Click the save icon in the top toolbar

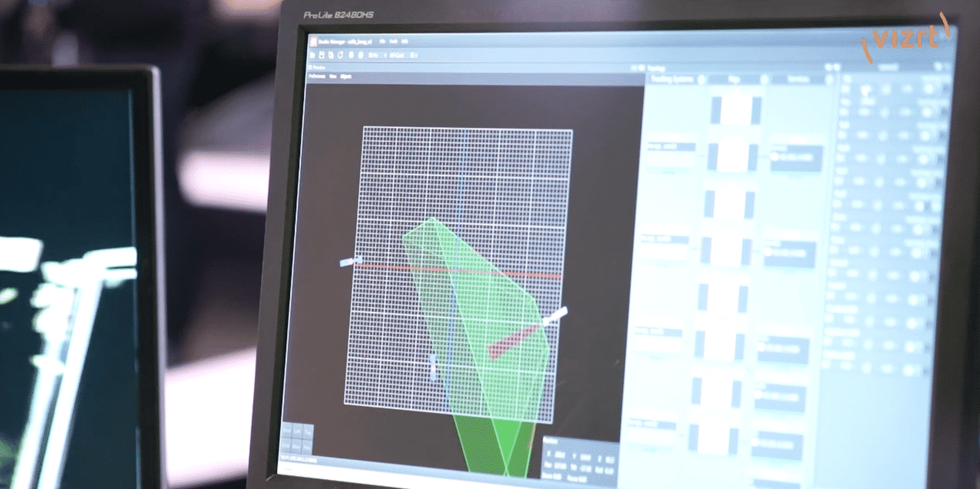point(322,55)
